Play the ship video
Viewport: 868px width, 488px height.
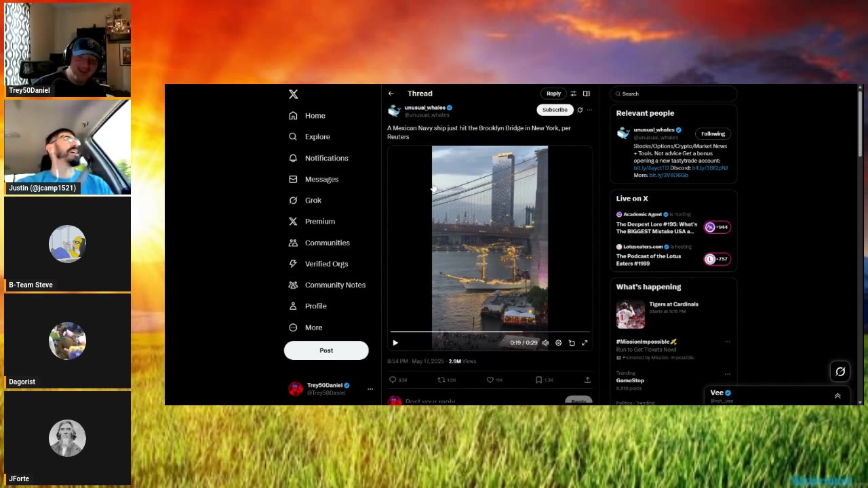[395, 343]
